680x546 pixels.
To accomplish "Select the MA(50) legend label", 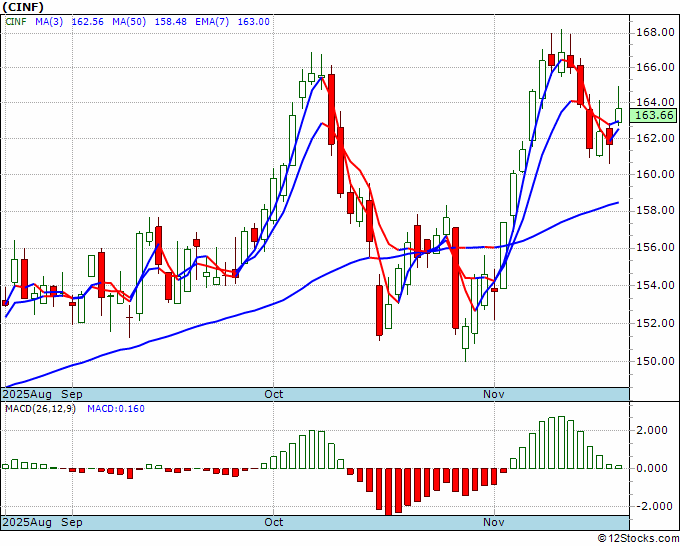I will click(x=129, y=22).
